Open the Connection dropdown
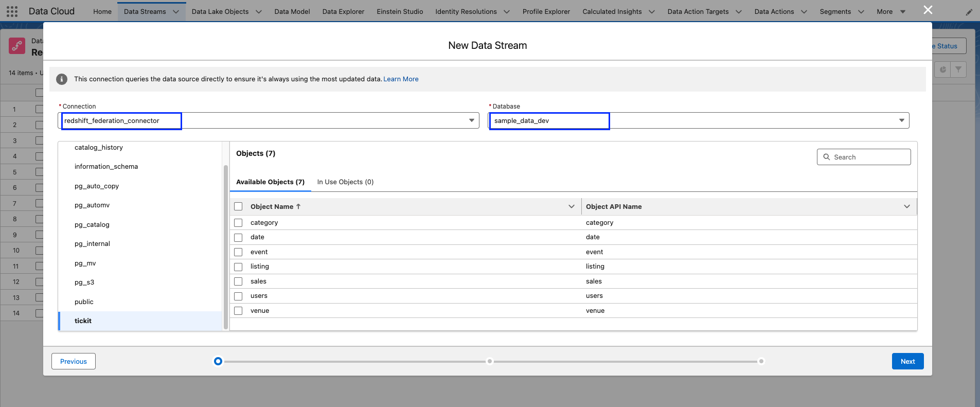980x407 pixels. (269, 120)
